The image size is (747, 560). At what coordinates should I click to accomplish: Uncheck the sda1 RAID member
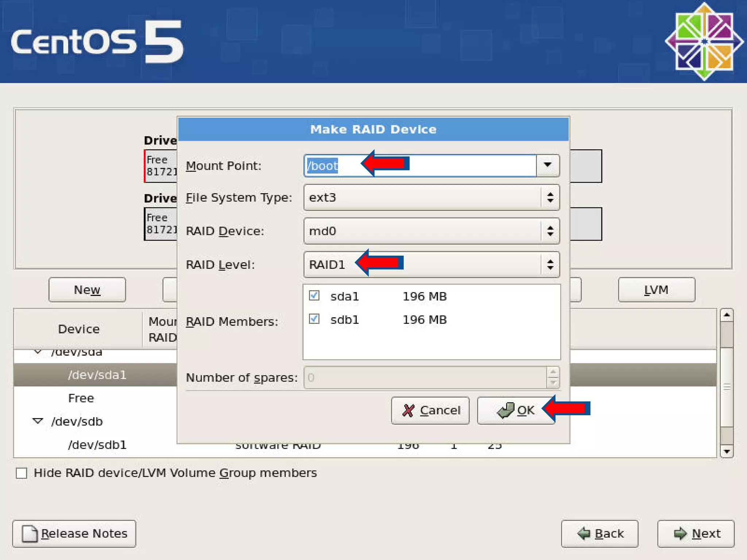click(x=314, y=295)
